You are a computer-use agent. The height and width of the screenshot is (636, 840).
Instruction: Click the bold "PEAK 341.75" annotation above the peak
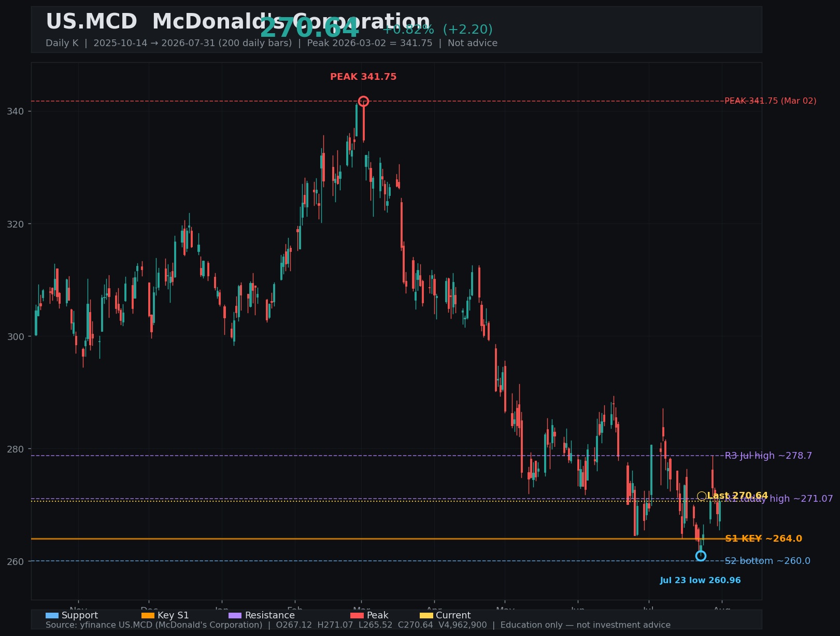pyautogui.click(x=363, y=77)
